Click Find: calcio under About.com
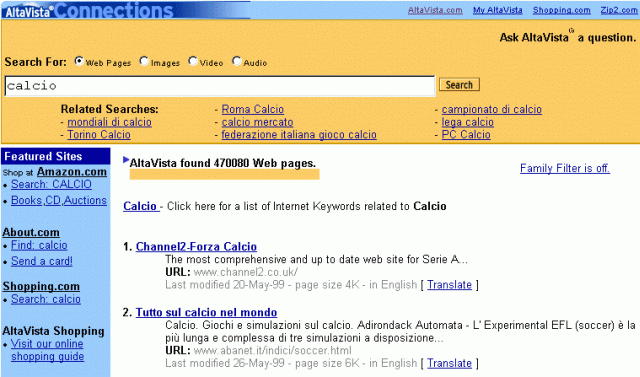Screen dimensions: 640x377 click(x=39, y=245)
